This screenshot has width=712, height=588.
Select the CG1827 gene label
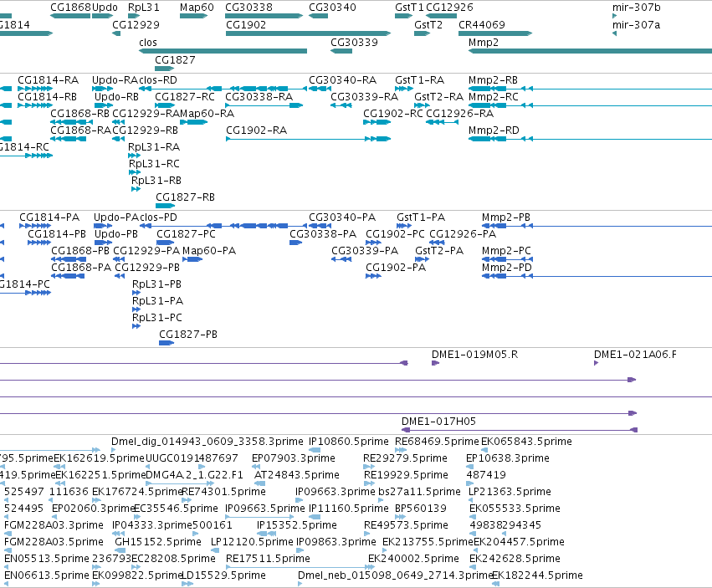175,60
